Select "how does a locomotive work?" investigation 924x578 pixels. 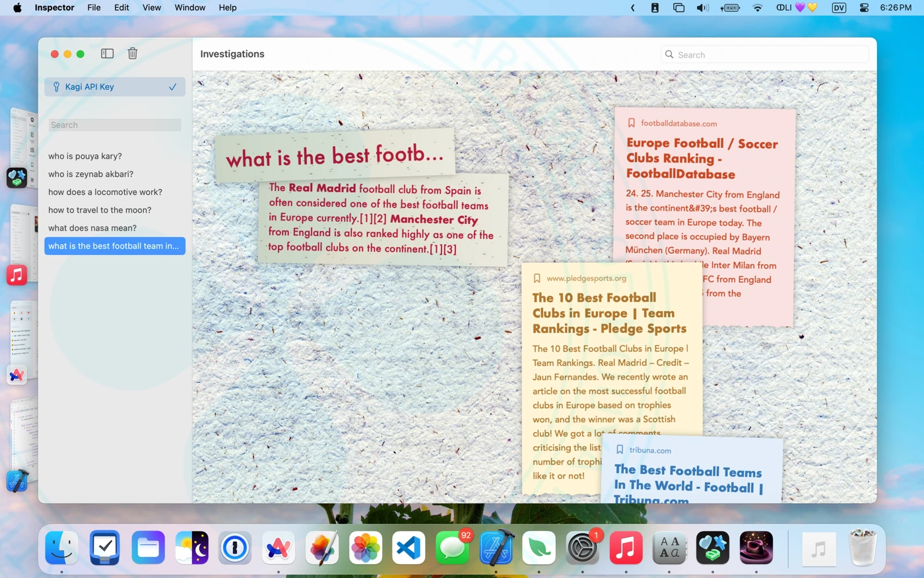105,192
